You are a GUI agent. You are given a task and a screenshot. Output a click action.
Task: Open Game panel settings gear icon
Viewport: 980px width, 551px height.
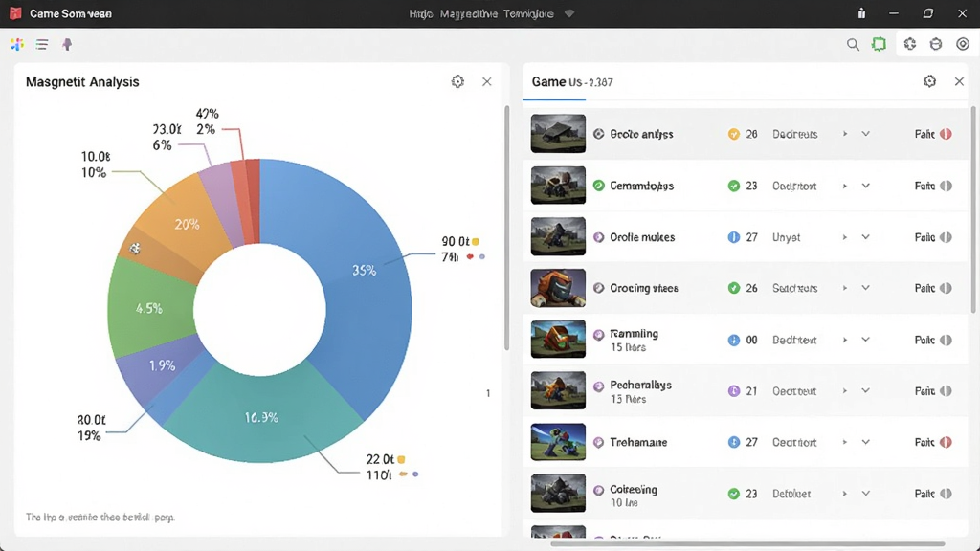(929, 81)
